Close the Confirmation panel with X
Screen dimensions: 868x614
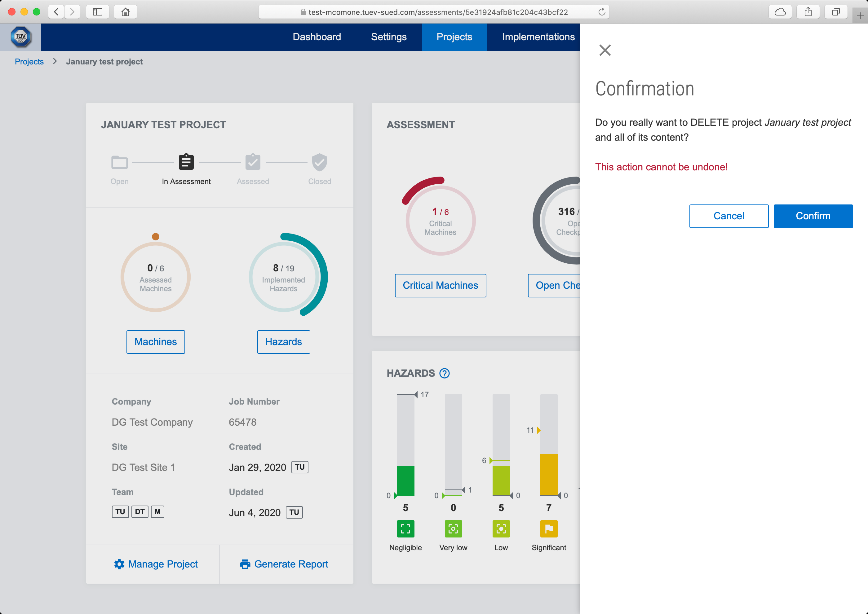(604, 50)
